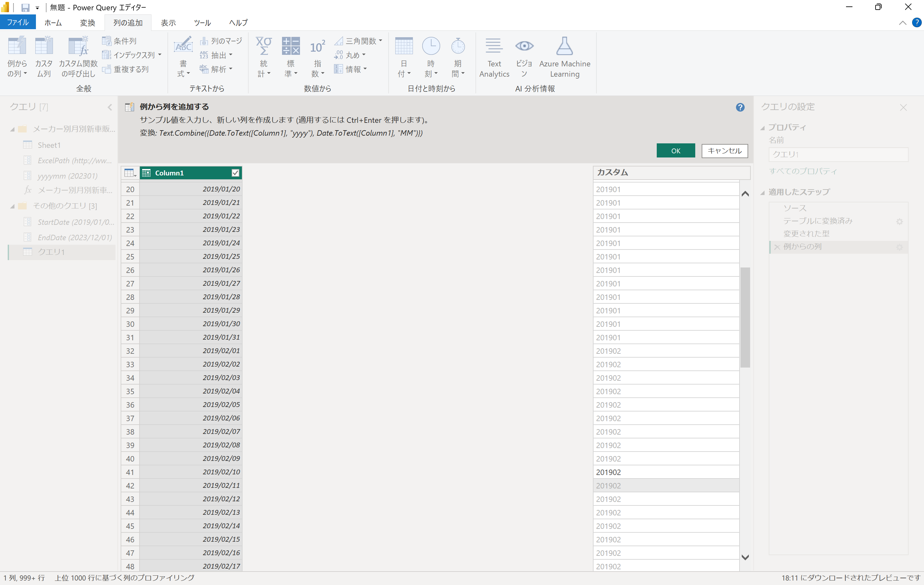The image size is (924, 585).
Task: Click the Column From Examples (例からの列) icon
Action: coord(17,47)
